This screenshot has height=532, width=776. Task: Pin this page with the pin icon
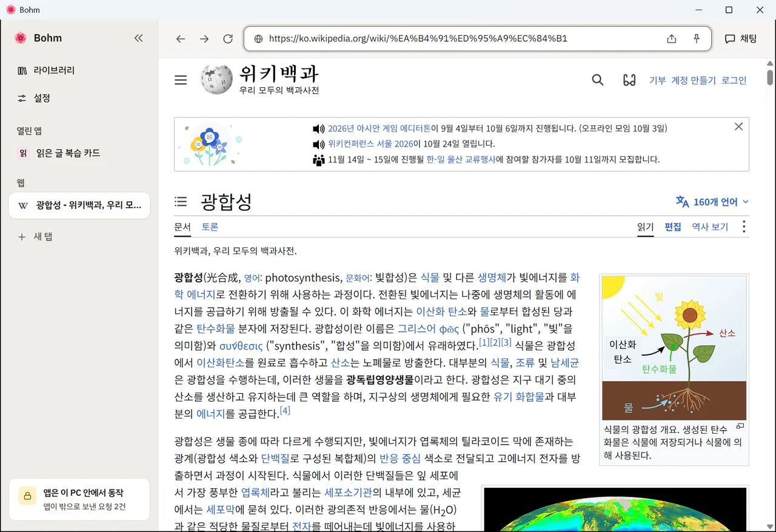[x=697, y=39]
